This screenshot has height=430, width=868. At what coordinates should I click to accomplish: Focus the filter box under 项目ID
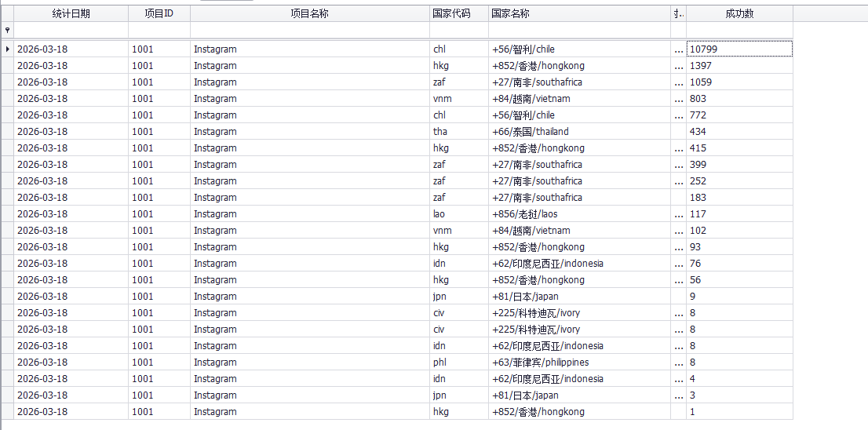[159, 29]
